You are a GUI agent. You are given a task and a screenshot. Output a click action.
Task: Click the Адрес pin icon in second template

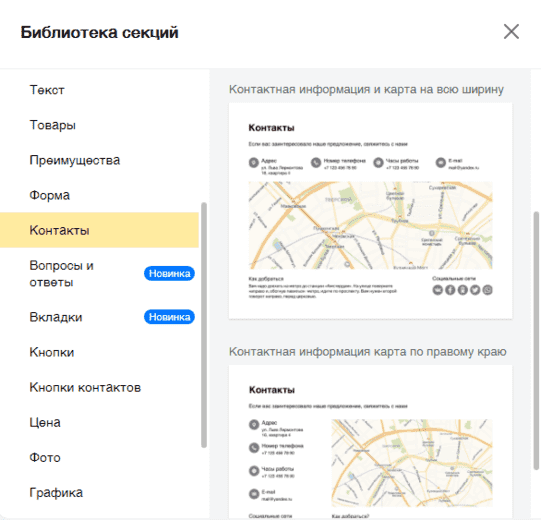254,424
